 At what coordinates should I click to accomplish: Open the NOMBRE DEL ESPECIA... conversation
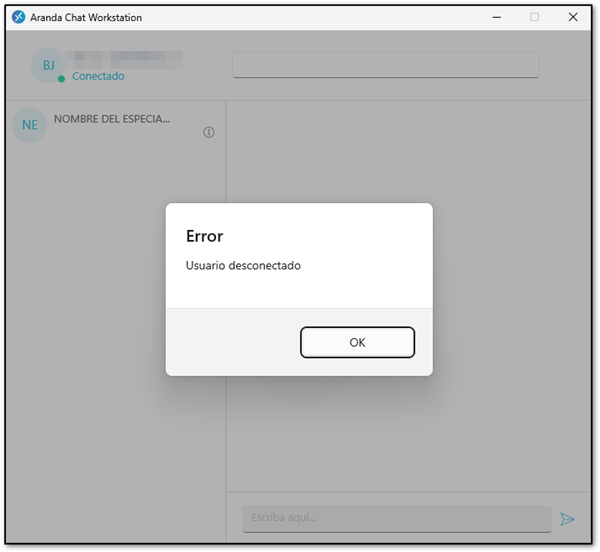(x=112, y=119)
